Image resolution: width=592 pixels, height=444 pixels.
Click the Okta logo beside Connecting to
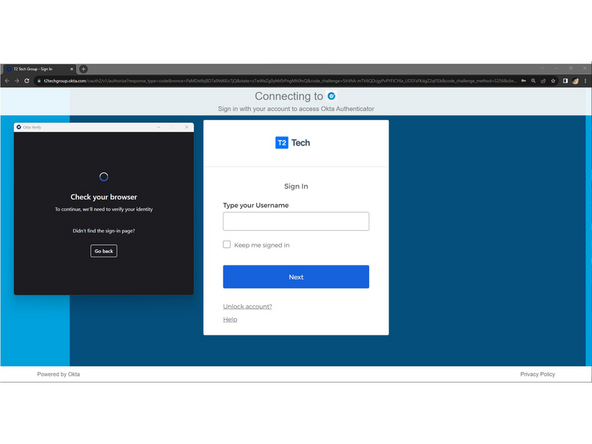click(331, 96)
